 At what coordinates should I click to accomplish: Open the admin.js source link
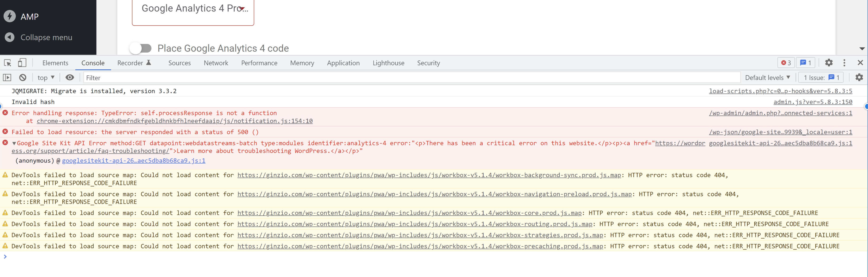(x=813, y=102)
